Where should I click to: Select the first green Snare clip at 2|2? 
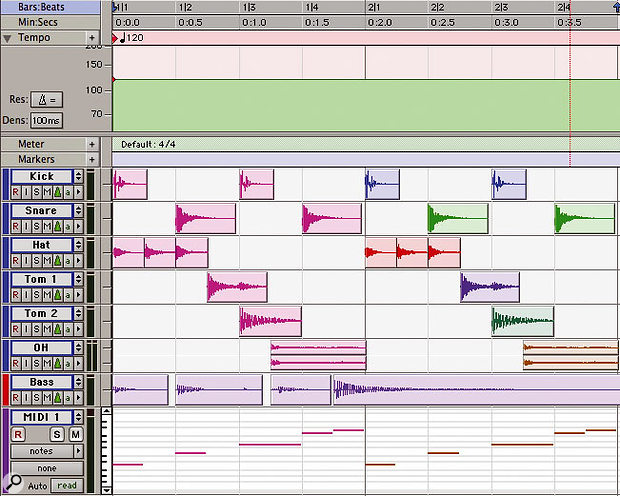458,218
